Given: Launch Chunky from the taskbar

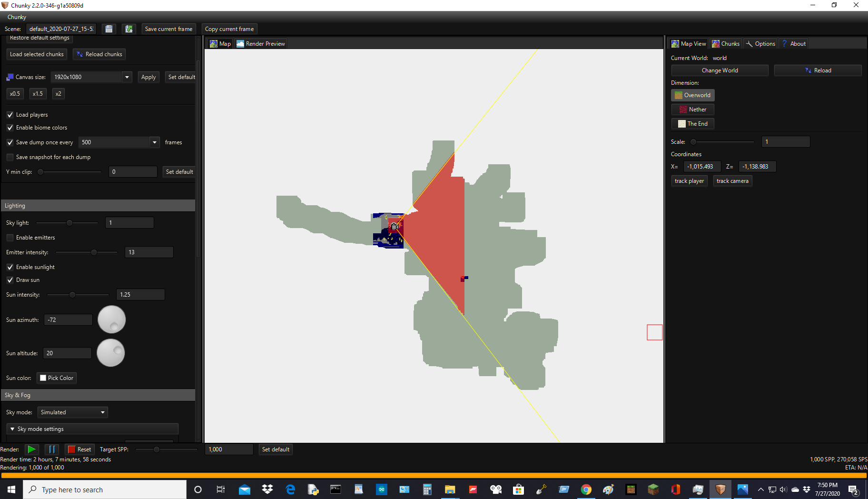Looking at the screenshot, I should click(720, 489).
